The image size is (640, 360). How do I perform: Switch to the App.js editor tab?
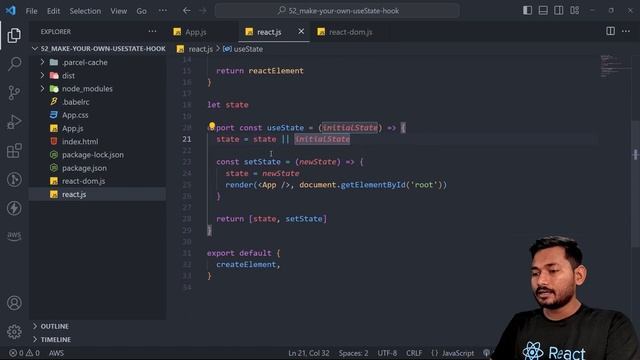196,32
